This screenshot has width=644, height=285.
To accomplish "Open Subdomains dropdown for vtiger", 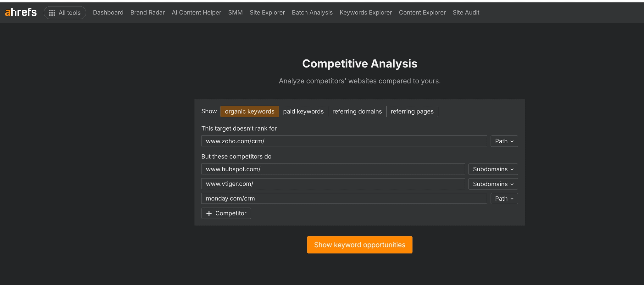I will 493,184.
